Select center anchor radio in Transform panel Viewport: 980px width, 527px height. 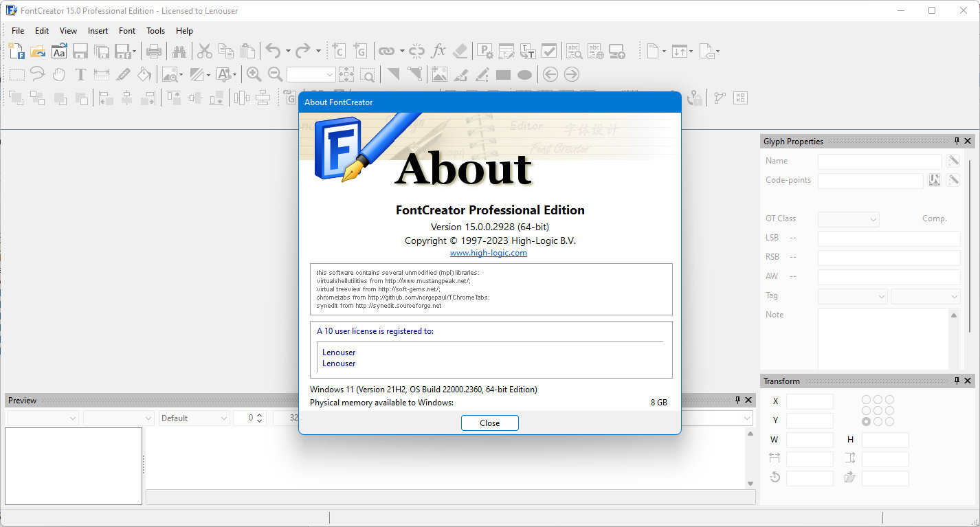click(x=878, y=410)
